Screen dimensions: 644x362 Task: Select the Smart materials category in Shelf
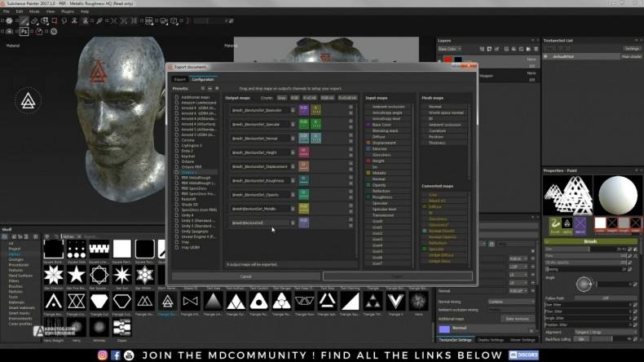[21, 307]
